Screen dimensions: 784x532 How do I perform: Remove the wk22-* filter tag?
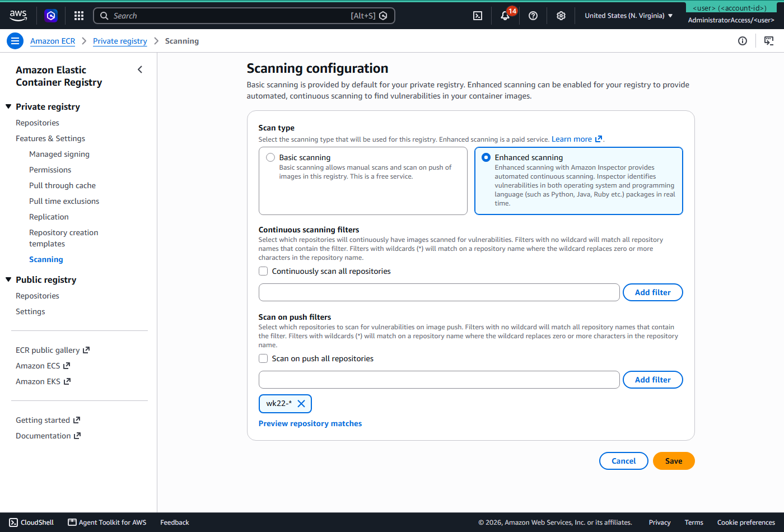[301, 404]
